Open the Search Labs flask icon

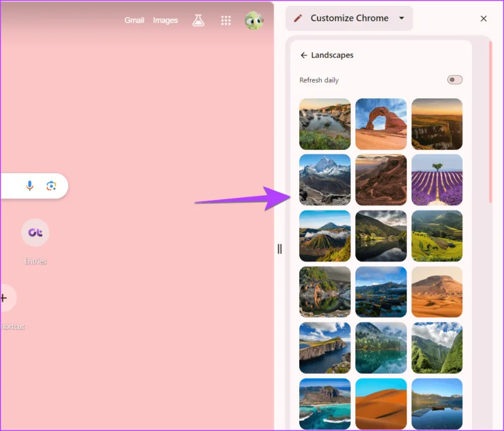pyautogui.click(x=198, y=20)
